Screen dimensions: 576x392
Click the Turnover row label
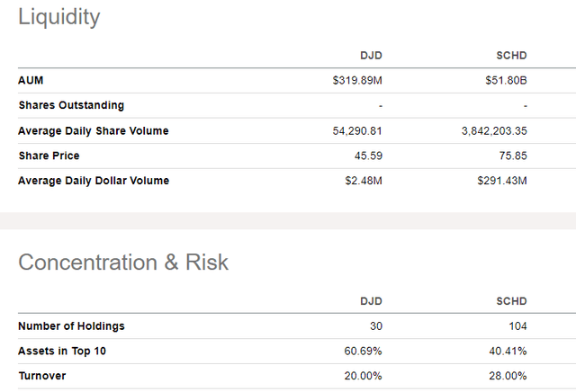[43, 376]
